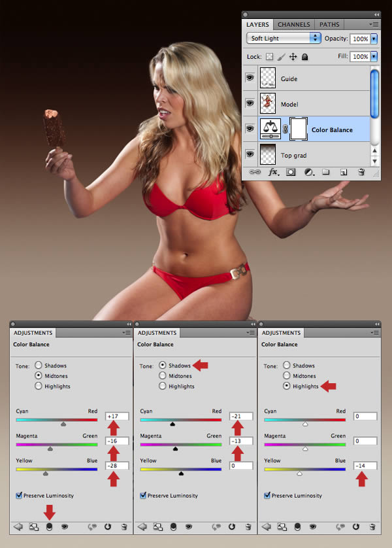Click the Cyan-Red slider in Midtones panel
This screenshot has width=392, height=548.
(57, 420)
